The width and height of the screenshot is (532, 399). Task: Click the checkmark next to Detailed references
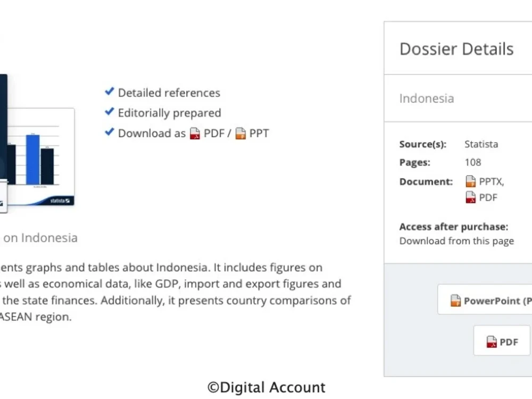109,92
